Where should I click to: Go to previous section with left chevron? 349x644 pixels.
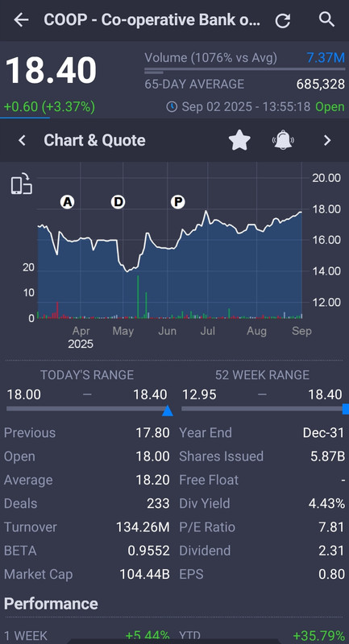22,140
